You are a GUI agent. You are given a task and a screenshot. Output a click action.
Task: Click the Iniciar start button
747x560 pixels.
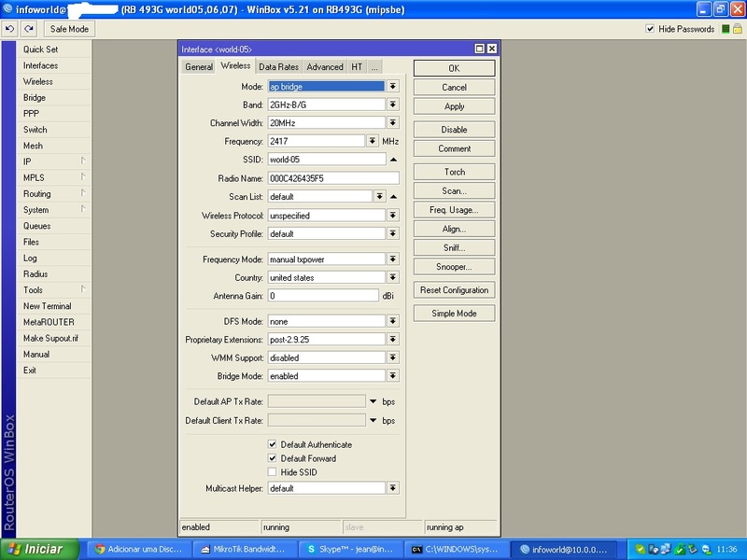point(39,549)
